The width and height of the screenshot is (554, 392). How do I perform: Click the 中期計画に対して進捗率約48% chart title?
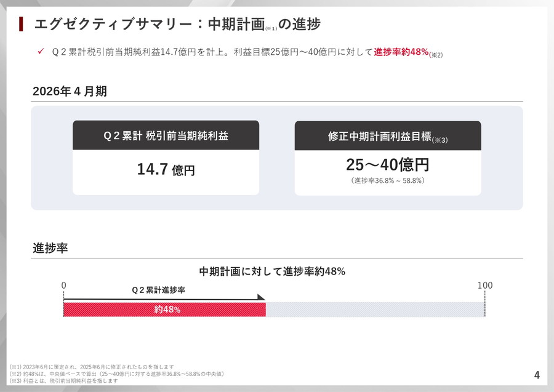pos(272,271)
